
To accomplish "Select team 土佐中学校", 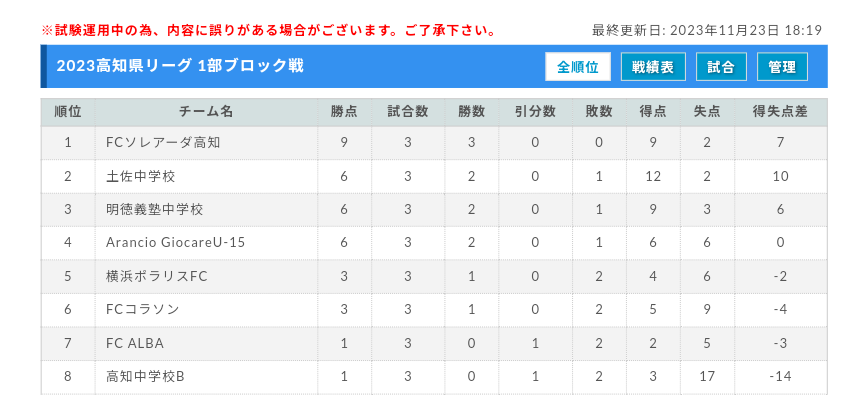I will [141, 176].
